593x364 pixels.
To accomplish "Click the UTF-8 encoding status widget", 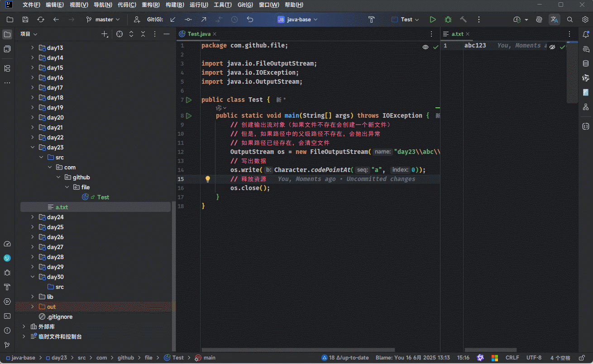I will (534, 358).
